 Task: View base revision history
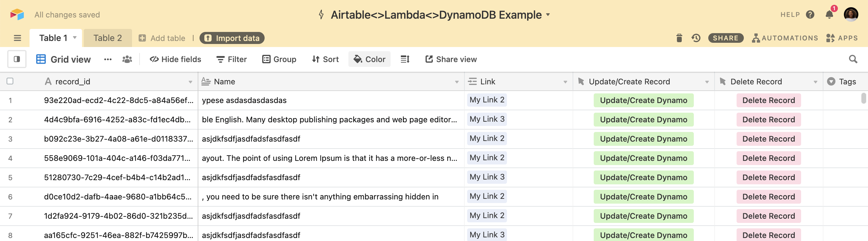pos(696,38)
